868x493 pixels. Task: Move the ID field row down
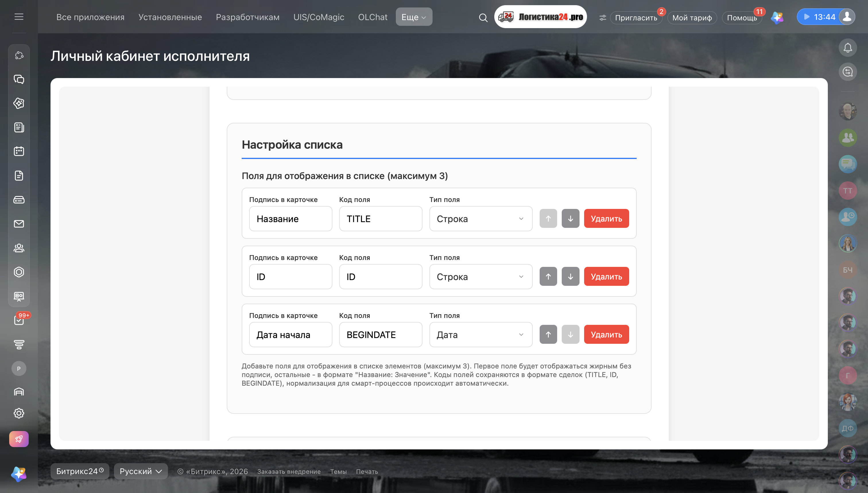coord(570,276)
